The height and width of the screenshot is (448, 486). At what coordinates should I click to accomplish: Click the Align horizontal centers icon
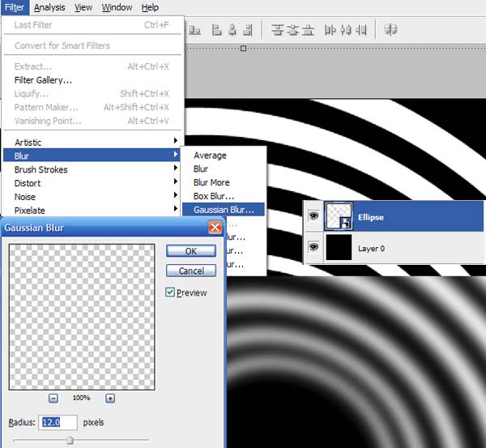pyautogui.click(x=232, y=30)
